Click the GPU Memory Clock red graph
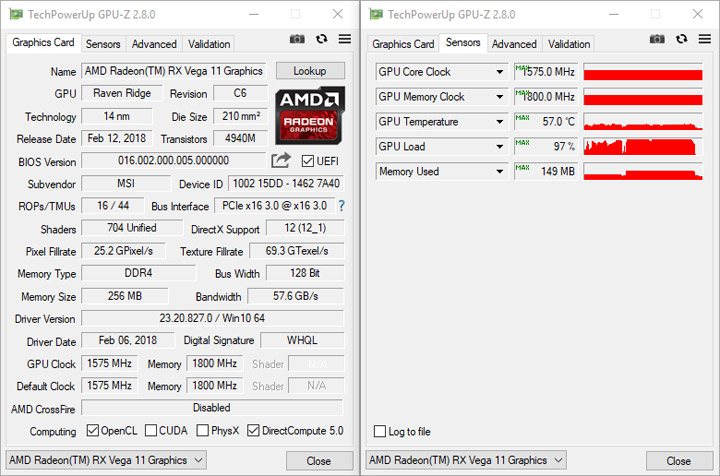Screen dimensions: 720x476 [643, 97]
